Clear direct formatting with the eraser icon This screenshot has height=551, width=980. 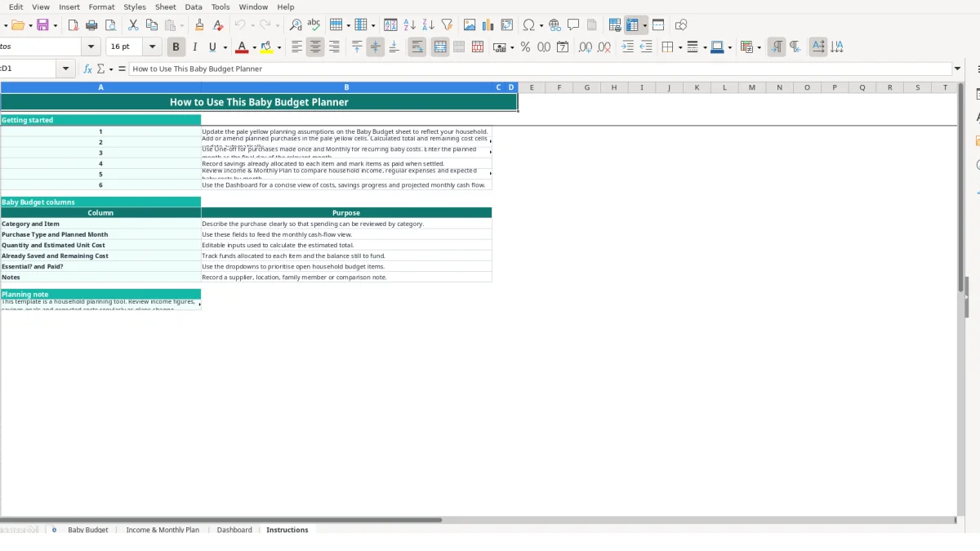click(x=217, y=25)
